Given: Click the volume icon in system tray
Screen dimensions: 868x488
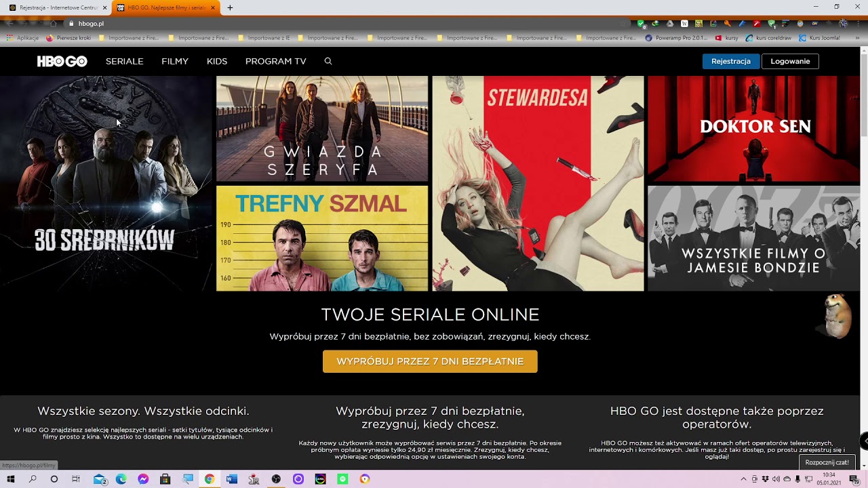Looking at the screenshot, I should (x=776, y=479).
